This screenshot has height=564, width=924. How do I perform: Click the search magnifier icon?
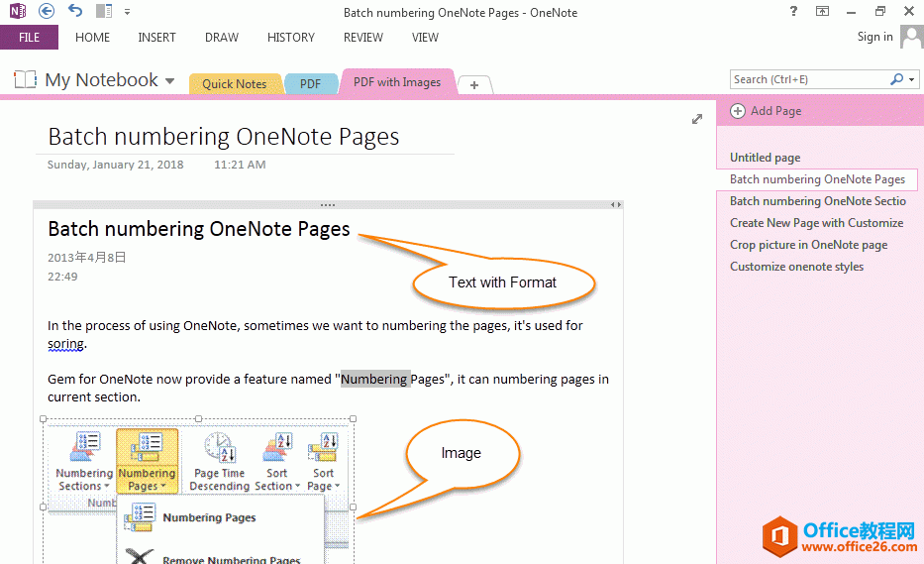[896, 79]
